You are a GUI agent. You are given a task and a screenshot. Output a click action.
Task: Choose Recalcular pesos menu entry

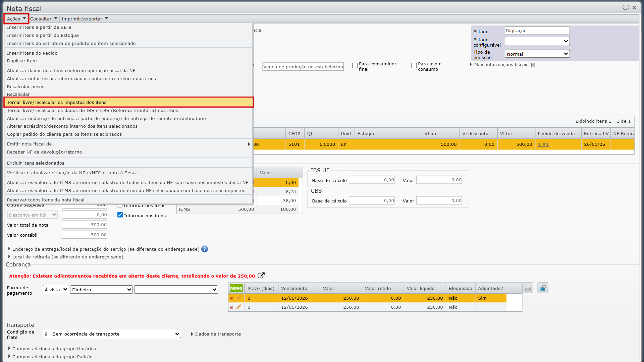click(128, 86)
